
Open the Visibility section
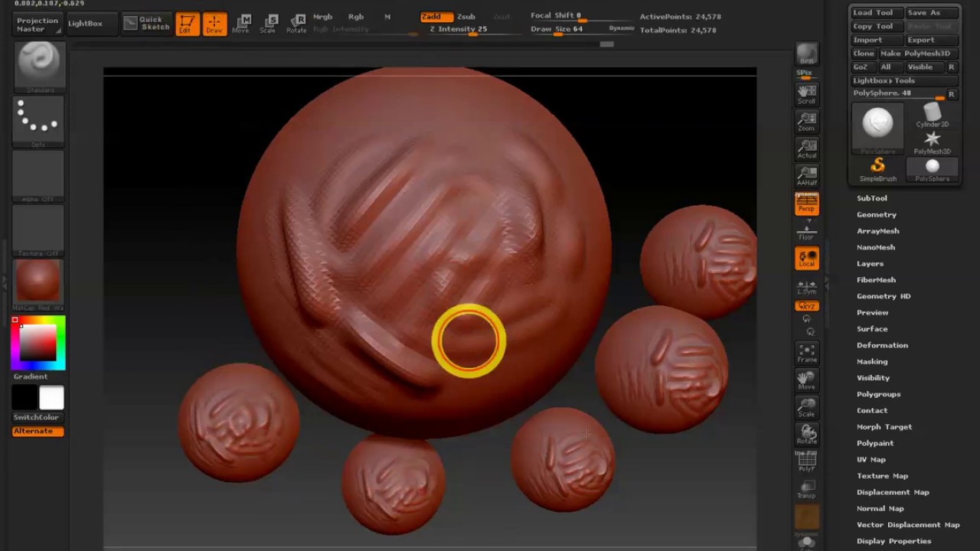[x=873, y=378]
